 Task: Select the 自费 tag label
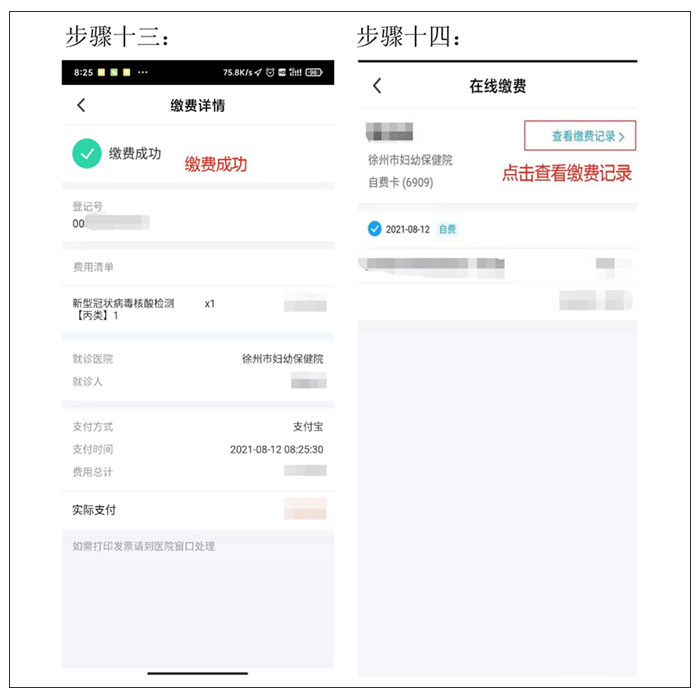point(447,229)
